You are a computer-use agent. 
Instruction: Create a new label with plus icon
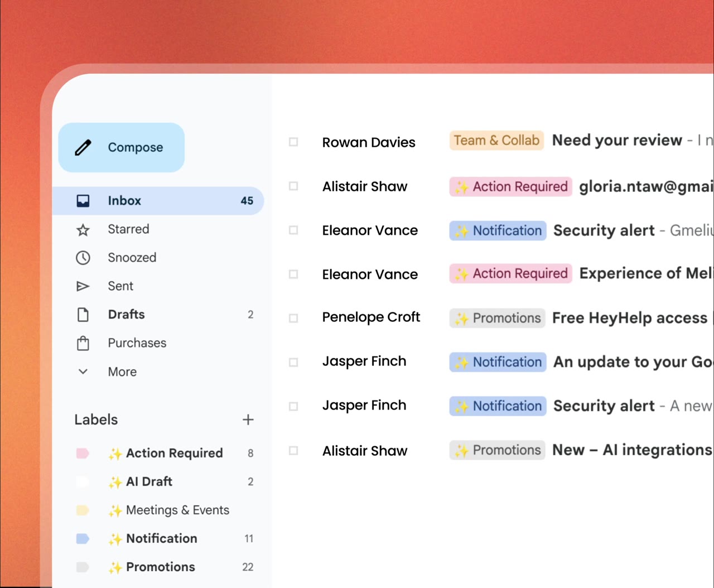248,420
